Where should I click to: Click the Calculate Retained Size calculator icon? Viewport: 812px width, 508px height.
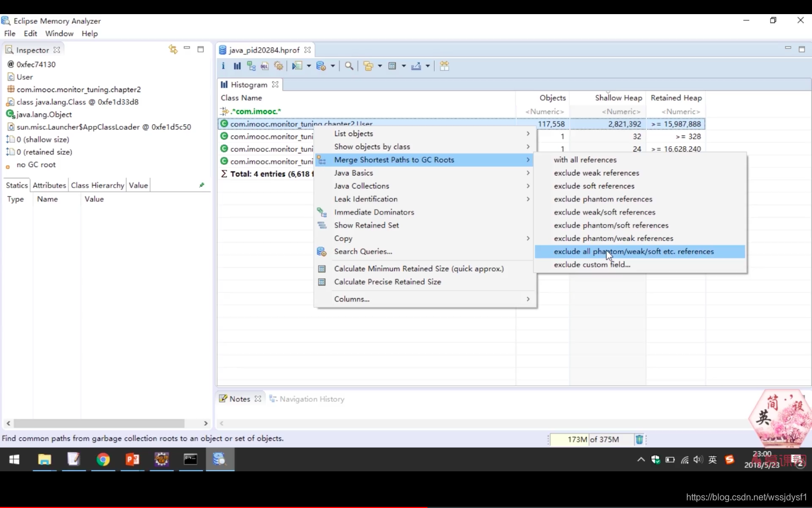click(x=392, y=66)
